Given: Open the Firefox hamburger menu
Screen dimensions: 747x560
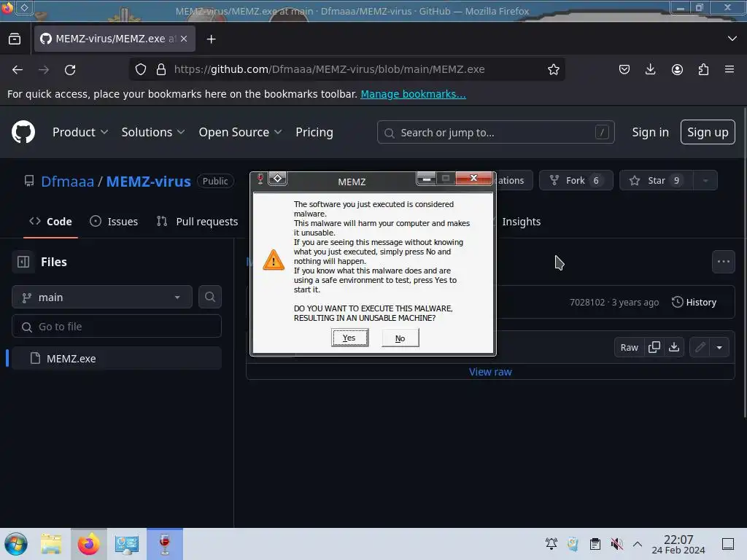Looking at the screenshot, I should click(x=729, y=69).
